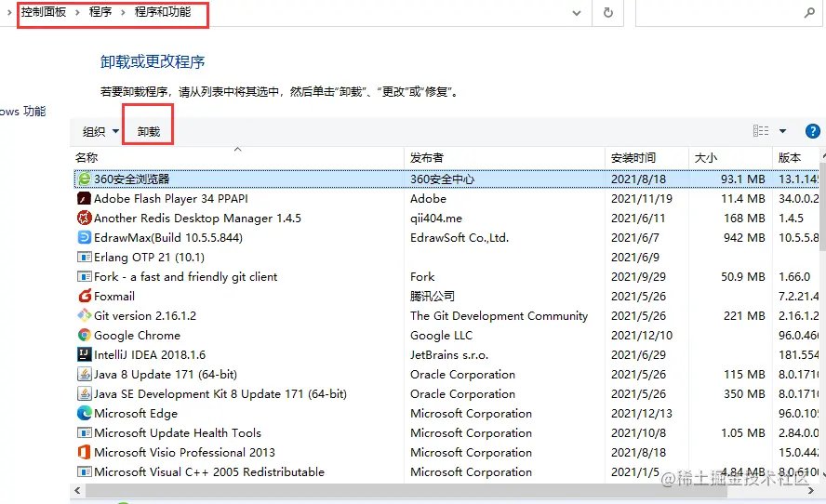Viewport: 826px width, 504px height.
Task: Click the Git version 2.16.1.2 icon
Action: tap(85, 315)
